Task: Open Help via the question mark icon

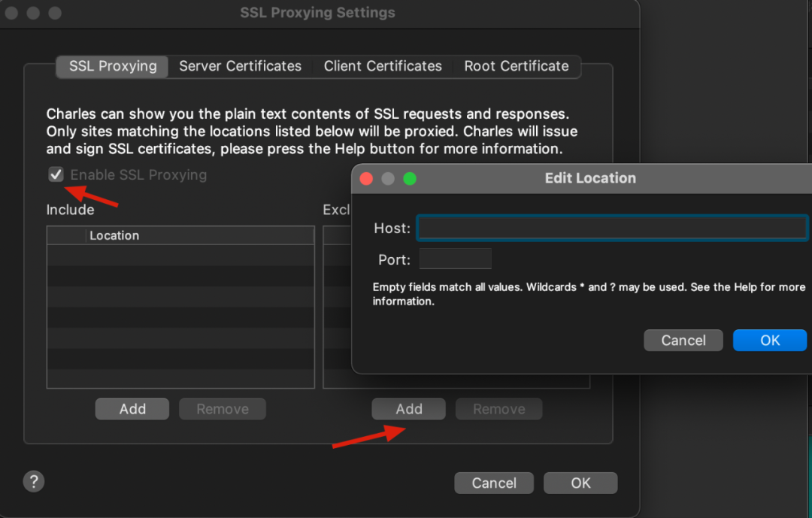Action: [34, 482]
